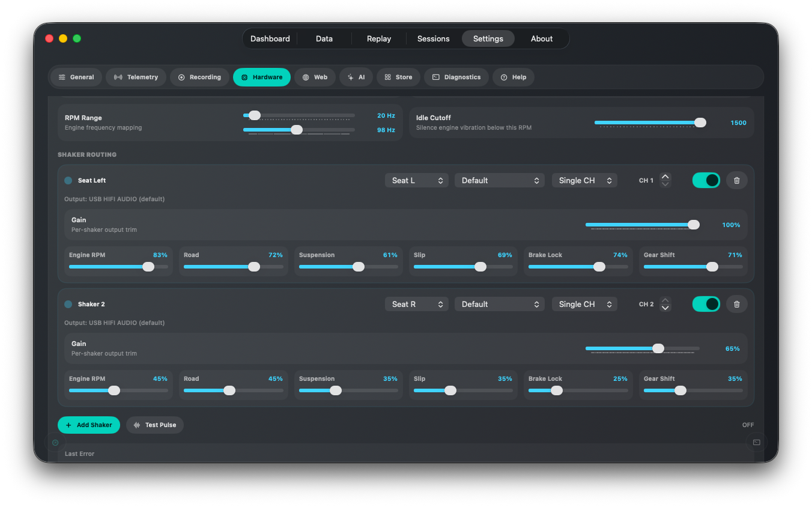Delete Shaker 2 with trash icon
Viewport: 812px width, 507px height.
pyautogui.click(x=737, y=304)
